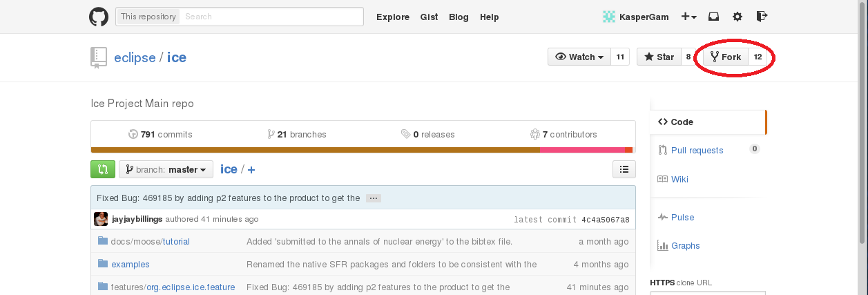Open the Blog menu link

click(x=459, y=17)
